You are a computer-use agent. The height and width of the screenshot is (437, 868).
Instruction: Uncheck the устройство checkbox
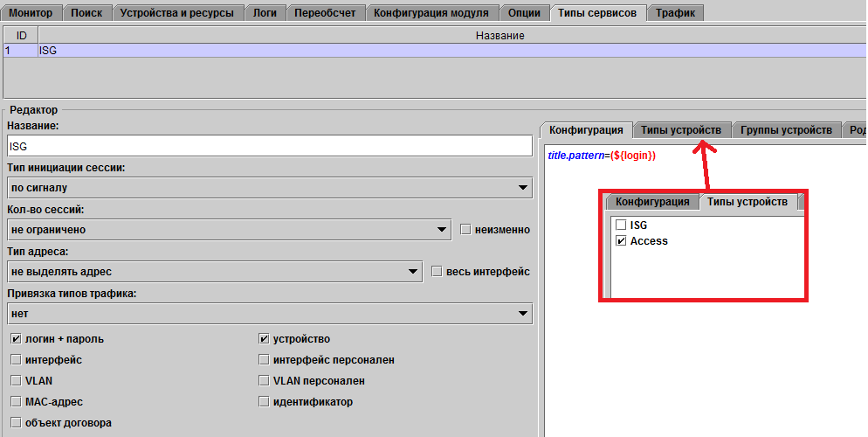pyautogui.click(x=264, y=339)
